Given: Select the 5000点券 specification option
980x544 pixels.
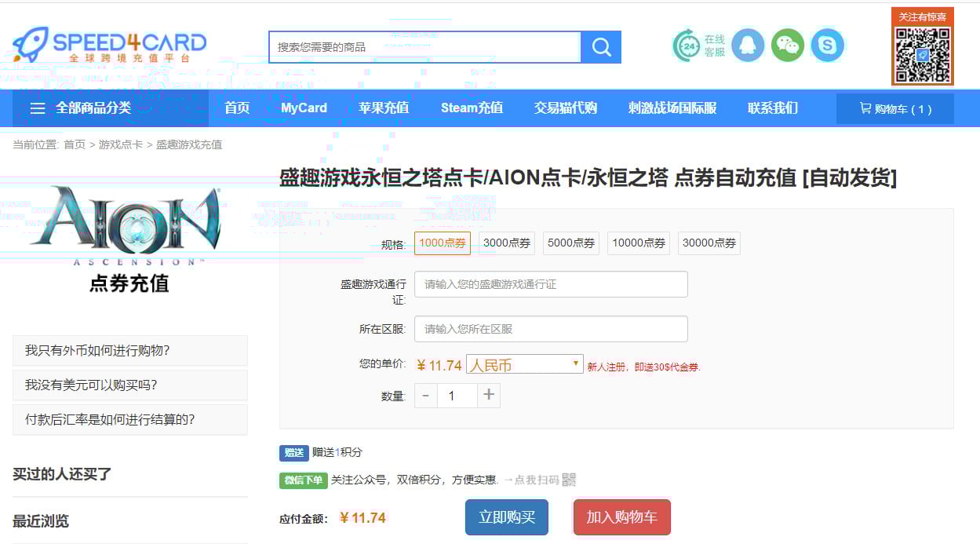Looking at the screenshot, I should [x=571, y=243].
